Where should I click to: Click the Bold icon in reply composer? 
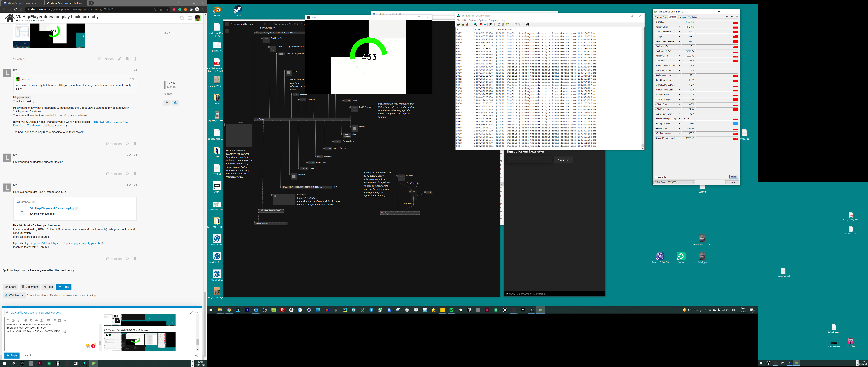[13, 321]
